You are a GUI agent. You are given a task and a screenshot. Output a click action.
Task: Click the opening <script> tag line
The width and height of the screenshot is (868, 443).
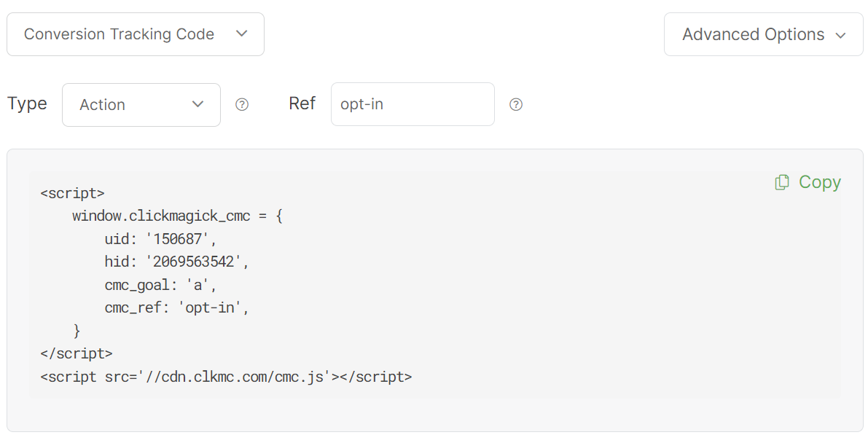[72, 193]
